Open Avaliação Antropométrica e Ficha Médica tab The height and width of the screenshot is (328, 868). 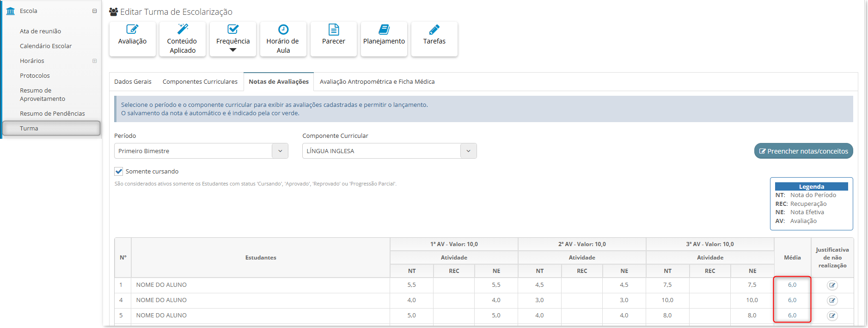377,82
